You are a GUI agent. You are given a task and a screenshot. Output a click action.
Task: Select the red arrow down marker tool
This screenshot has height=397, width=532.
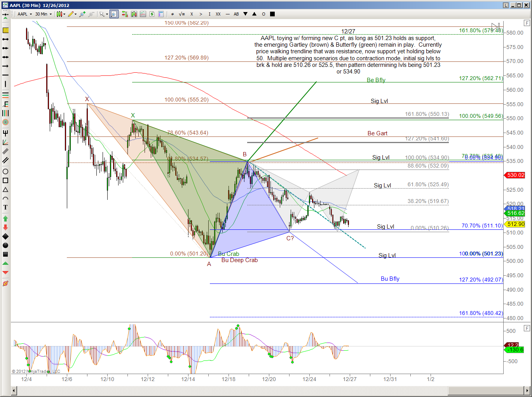pyautogui.click(x=5, y=227)
